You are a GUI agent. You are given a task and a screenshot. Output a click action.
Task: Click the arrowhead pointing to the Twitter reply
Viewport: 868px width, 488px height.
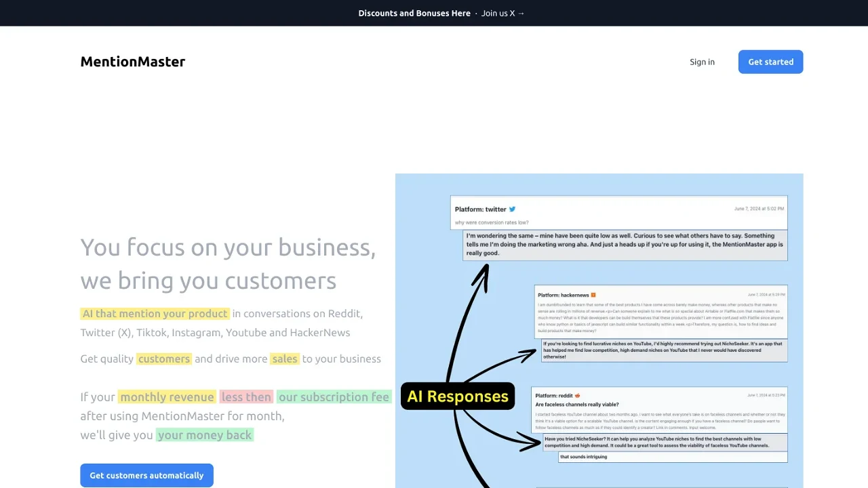coord(483,271)
